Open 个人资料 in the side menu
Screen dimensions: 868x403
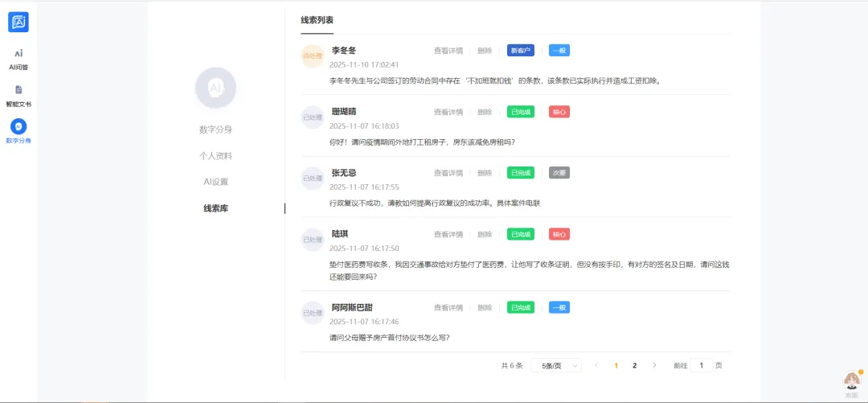[x=215, y=155]
